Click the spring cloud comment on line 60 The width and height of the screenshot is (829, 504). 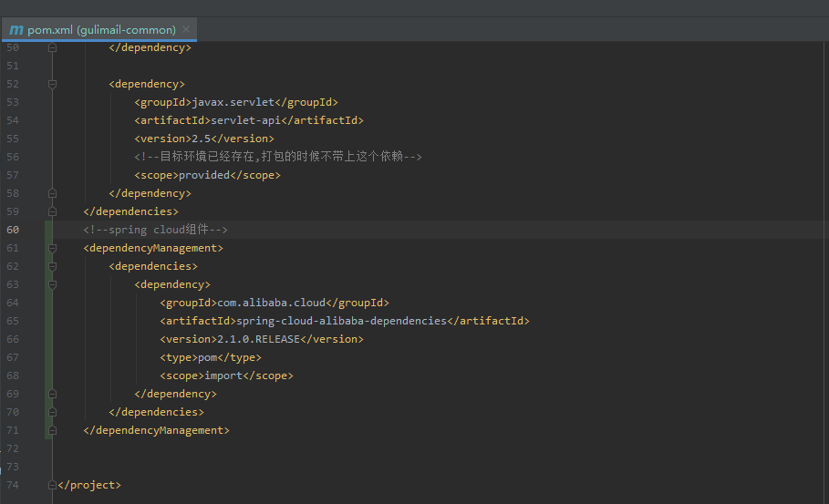[x=155, y=230]
